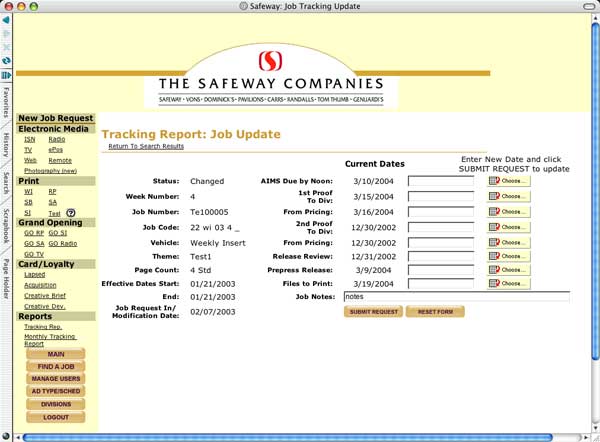Open the GO RP grand opening link
Viewport: 600px width, 442px height.
click(x=34, y=233)
